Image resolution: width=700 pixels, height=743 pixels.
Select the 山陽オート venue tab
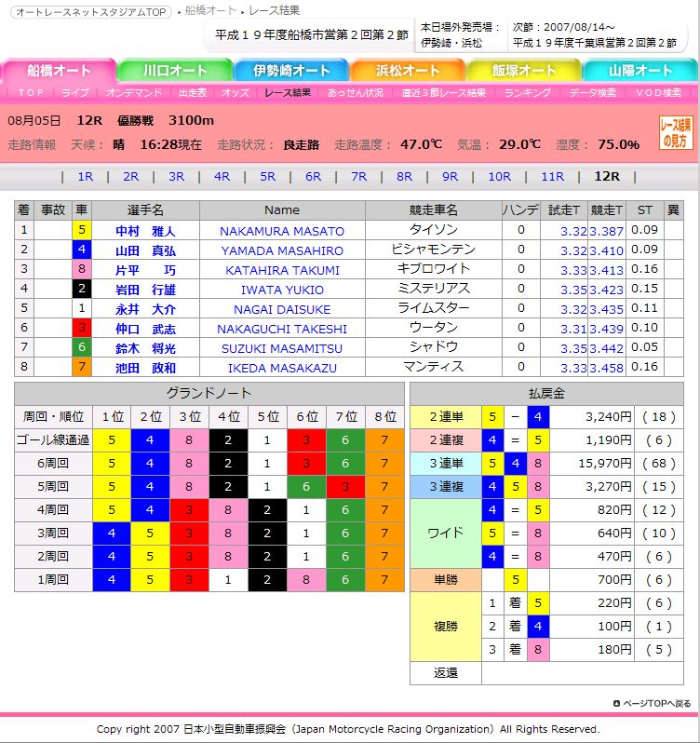coord(640,71)
